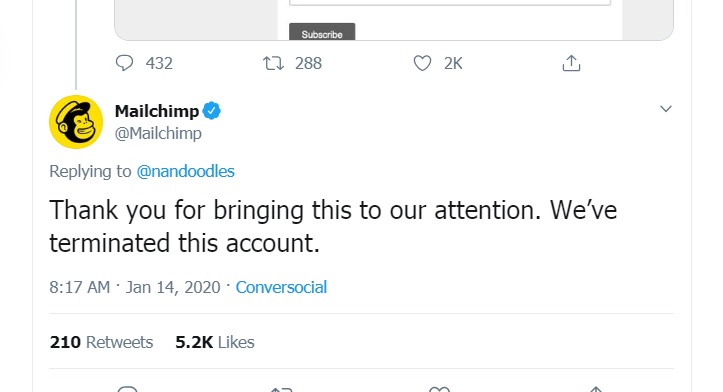Click the blue verified badge beside Mailchimp
The height and width of the screenshot is (392, 723).
pyautogui.click(x=212, y=111)
